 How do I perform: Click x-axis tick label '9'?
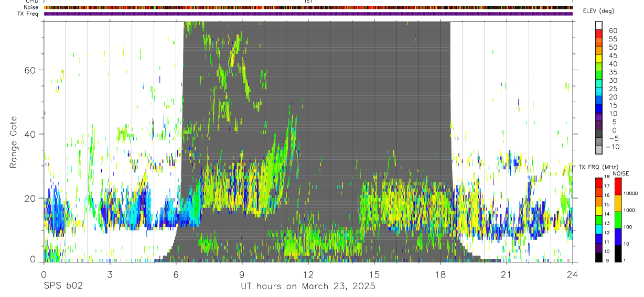[x=242, y=274]
